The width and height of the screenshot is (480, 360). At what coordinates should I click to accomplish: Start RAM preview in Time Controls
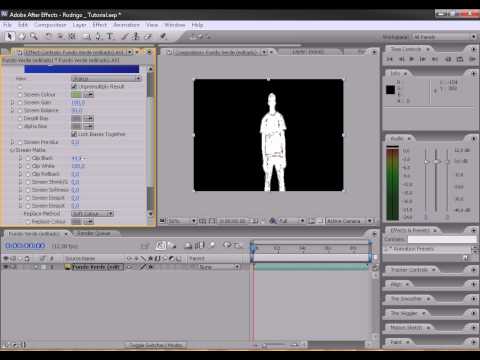pyautogui.click(x=472, y=59)
